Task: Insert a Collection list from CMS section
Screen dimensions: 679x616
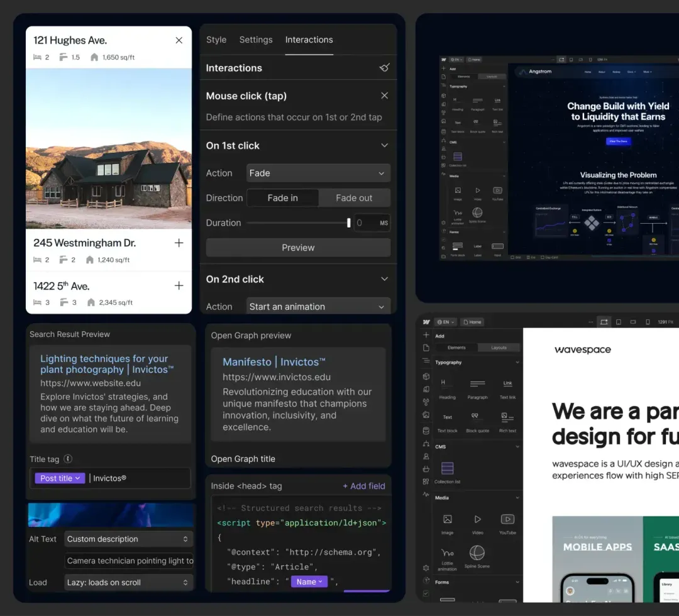Action: coord(448,468)
